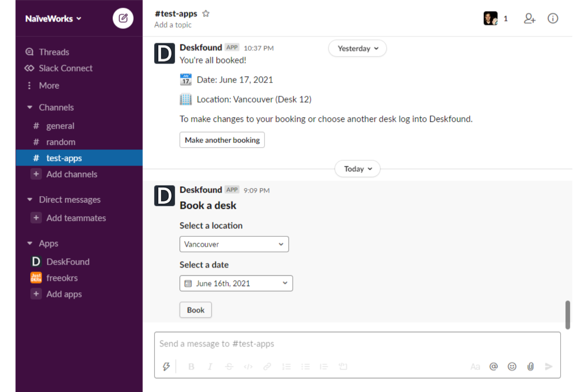The image size is (588, 392).
Task: Select the test-apps channel
Action: (x=79, y=158)
